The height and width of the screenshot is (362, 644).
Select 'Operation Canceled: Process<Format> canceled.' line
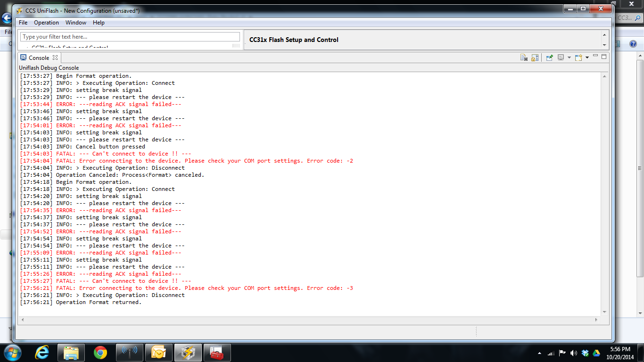[112, 175]
